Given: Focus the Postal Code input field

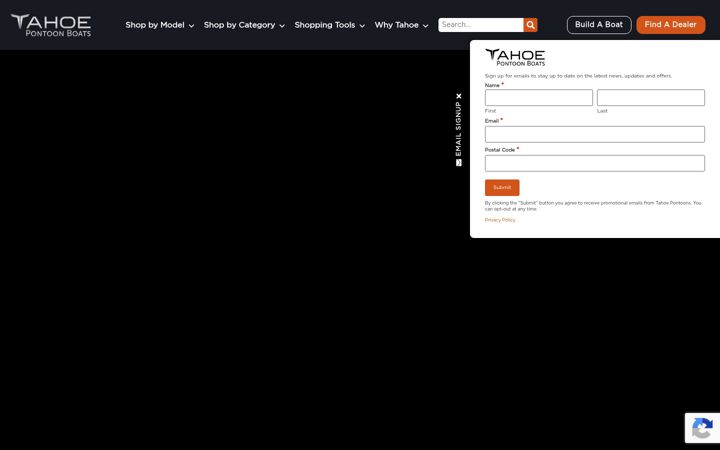Looking at the screenshot, I should pyautogui.click(x=595, y=163).
